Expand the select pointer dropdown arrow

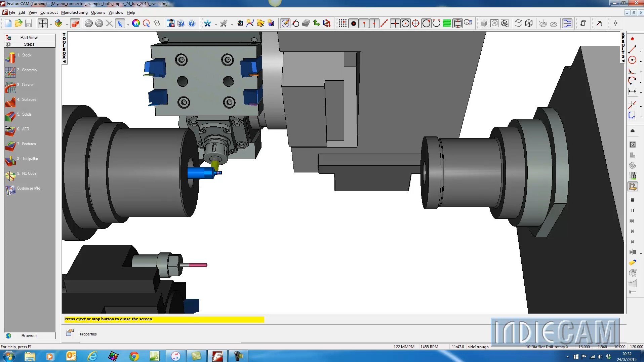pos(128,25)
